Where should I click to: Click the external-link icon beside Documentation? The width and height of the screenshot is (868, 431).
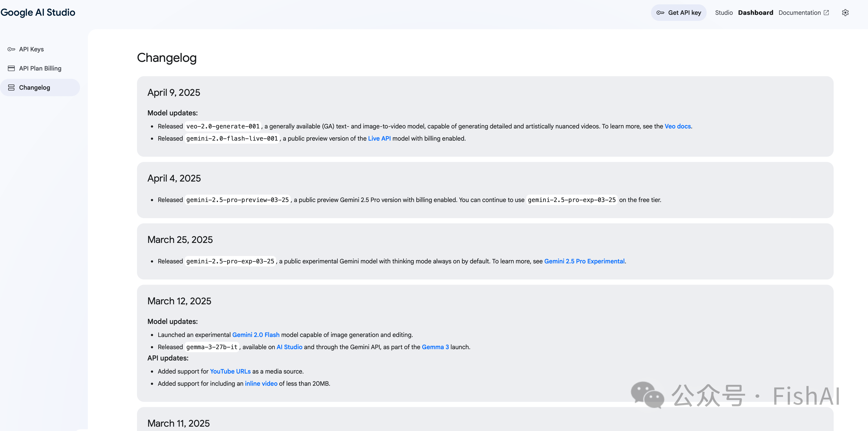(826, 13)
